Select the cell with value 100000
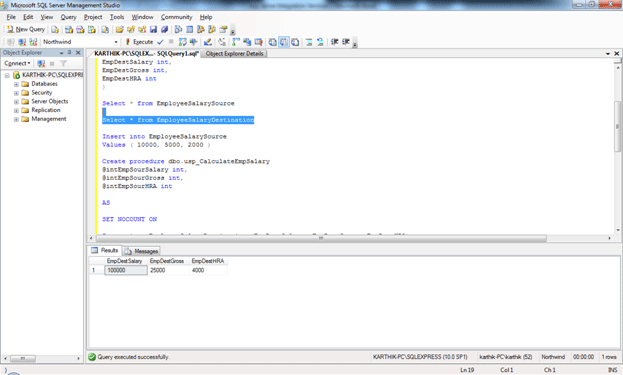Image resolution: width=623 pixels, height=375 pixels. coord(126,270)
